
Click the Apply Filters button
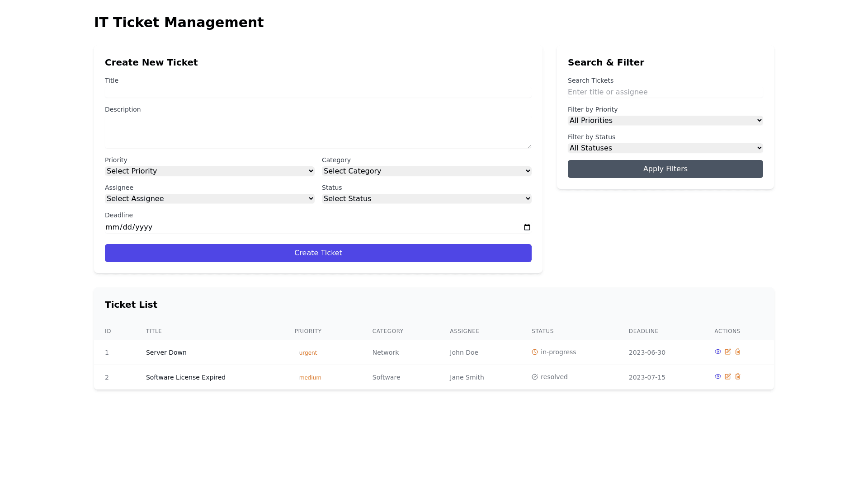(x=665, y=169)
